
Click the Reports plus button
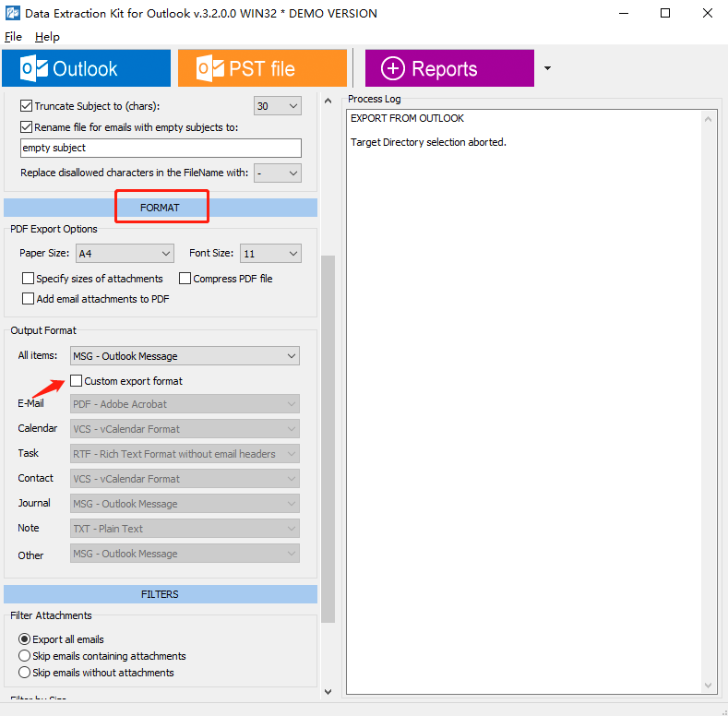coord(449,68)
